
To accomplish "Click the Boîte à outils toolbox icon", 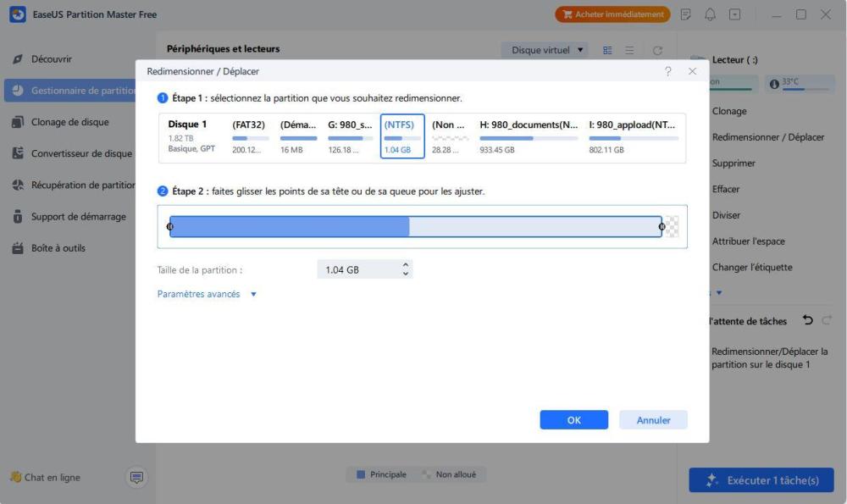I will (18, 248).
